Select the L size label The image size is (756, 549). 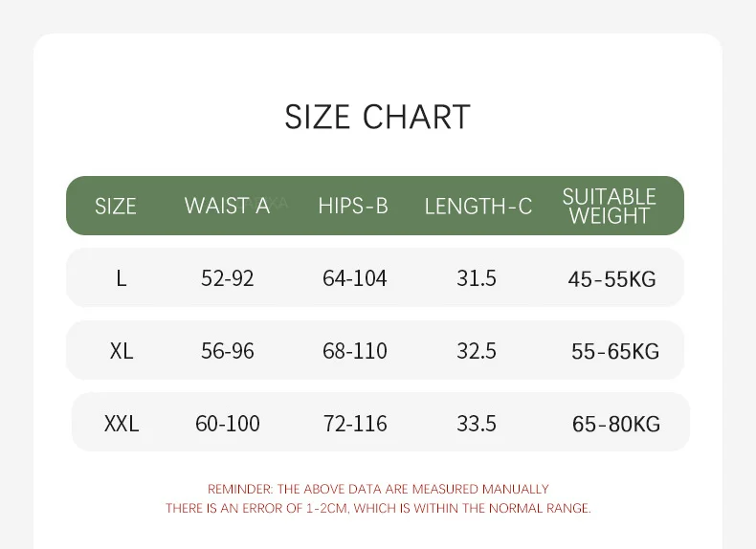pos(121,278)
